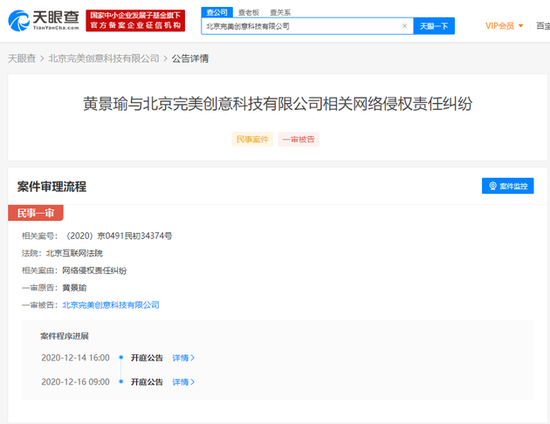The image size is (550, 424).
Task: Go to 天眼查 breadcrumb link
Action: pos(22,58)
